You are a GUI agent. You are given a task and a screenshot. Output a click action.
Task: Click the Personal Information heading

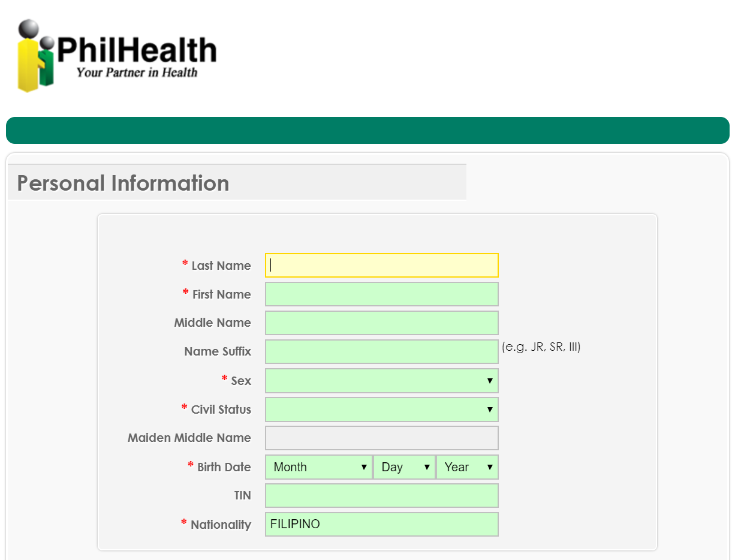click(123, 183)
